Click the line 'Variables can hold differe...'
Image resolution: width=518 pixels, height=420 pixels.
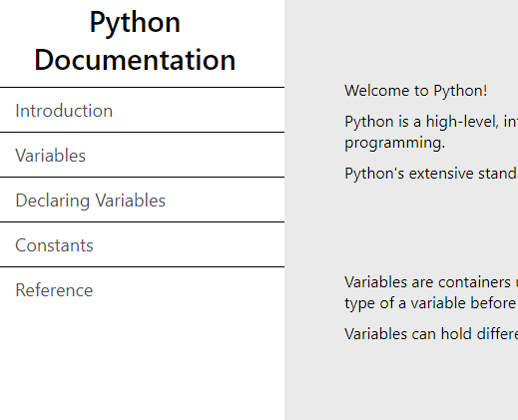(431, 334)
